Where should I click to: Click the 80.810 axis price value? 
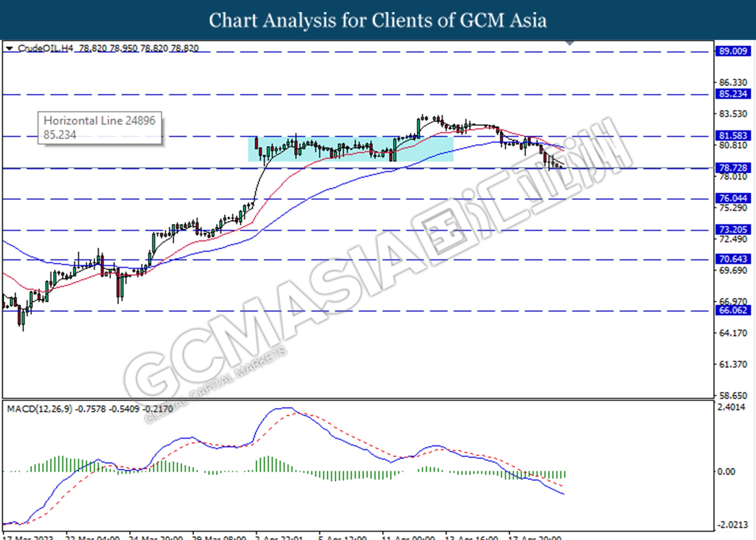pyautogui.click(x=733, y=145)
